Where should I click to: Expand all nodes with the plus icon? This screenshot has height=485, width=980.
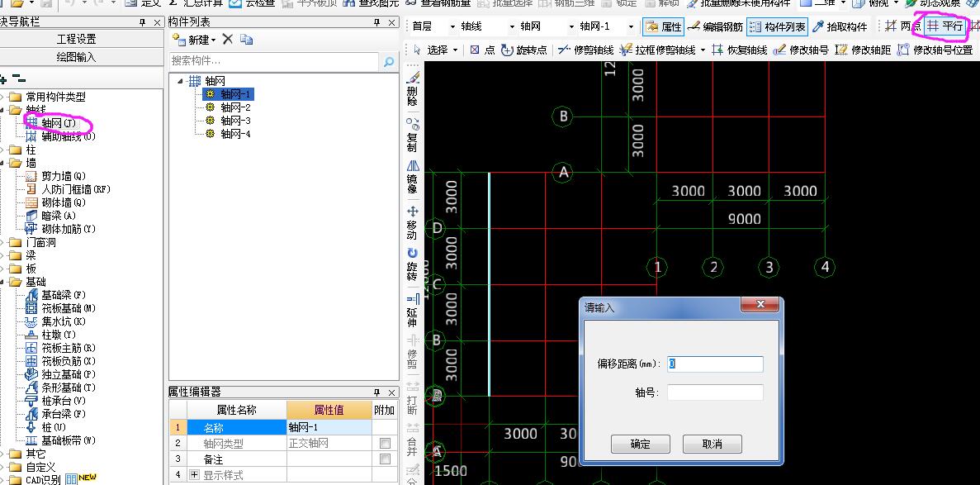(4, 79)
